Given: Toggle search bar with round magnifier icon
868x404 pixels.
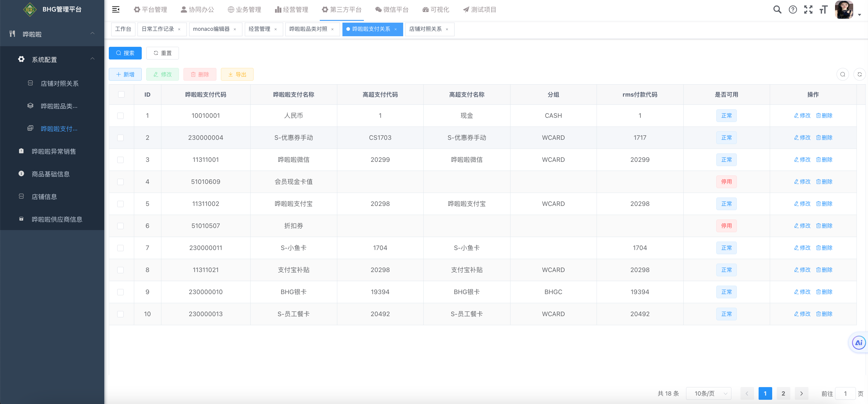Looking at the screenshot, I should (842, 74).
